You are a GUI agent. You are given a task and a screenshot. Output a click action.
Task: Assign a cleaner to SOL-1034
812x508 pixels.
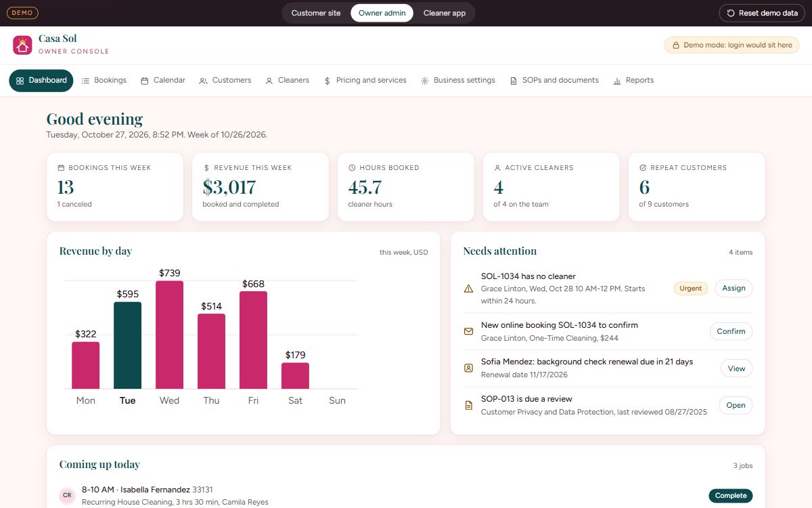pyautogui.click(x=734, y=289)
